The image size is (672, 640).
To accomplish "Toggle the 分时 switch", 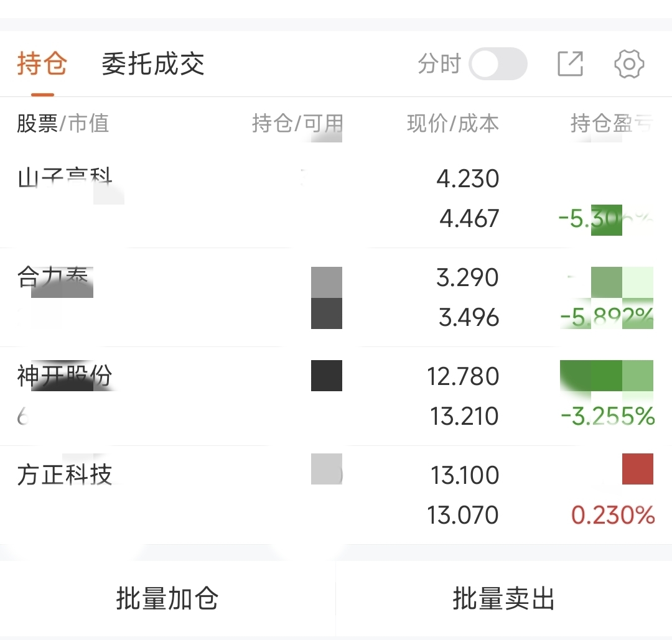I will [x=498, y=64].
